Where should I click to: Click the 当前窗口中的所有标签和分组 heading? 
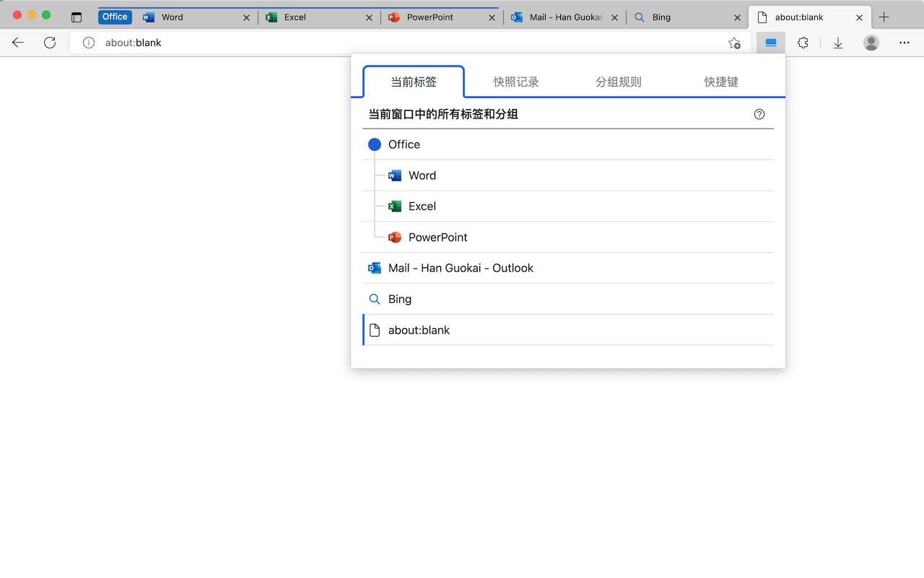pos(443,114)
